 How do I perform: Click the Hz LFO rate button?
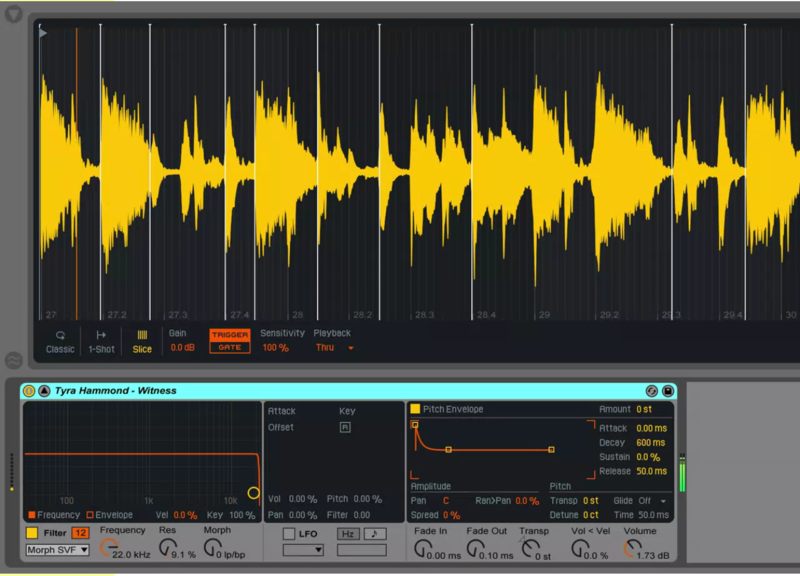[x=348, y=534]
